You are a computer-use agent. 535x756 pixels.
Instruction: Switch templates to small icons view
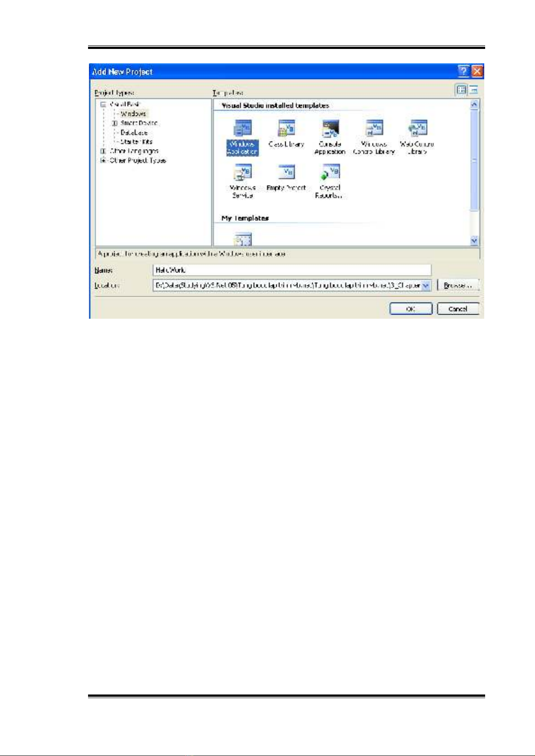(473, 90)
